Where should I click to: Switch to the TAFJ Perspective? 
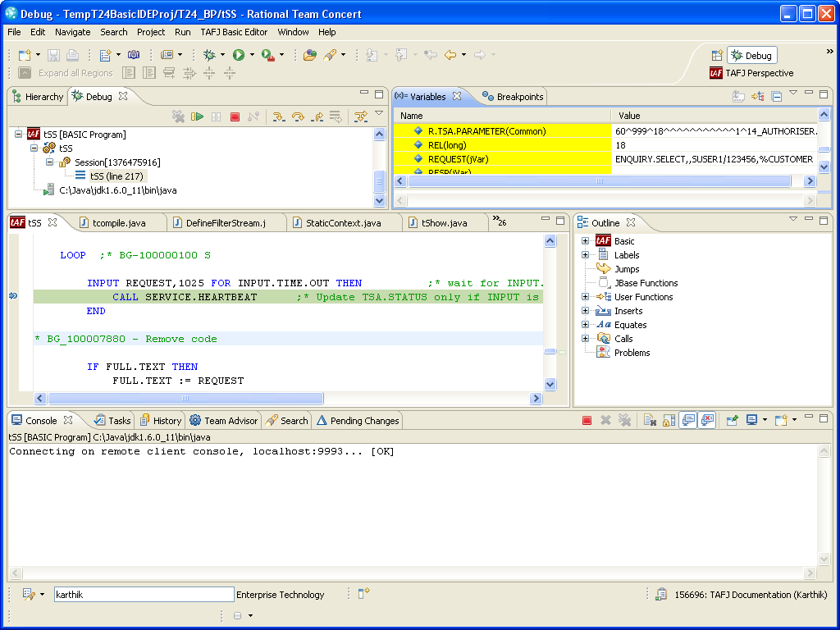pyautogui.click(x=751, y=73)
